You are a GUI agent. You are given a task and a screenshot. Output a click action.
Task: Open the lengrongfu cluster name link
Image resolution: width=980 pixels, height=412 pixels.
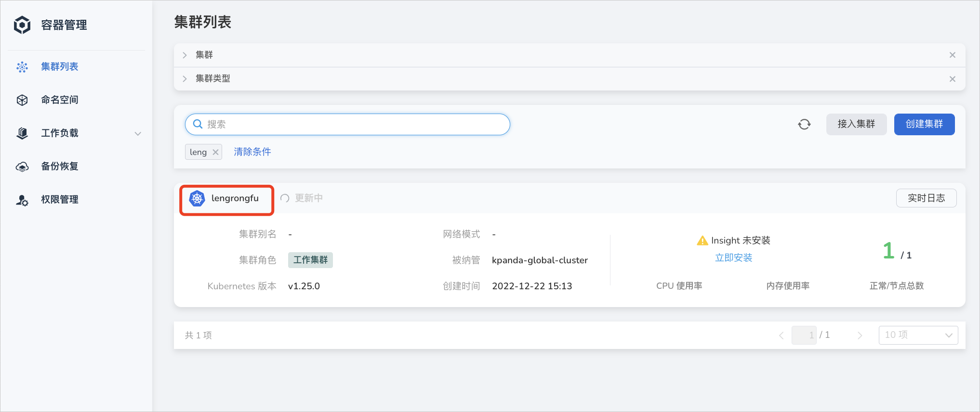(235, 198)
